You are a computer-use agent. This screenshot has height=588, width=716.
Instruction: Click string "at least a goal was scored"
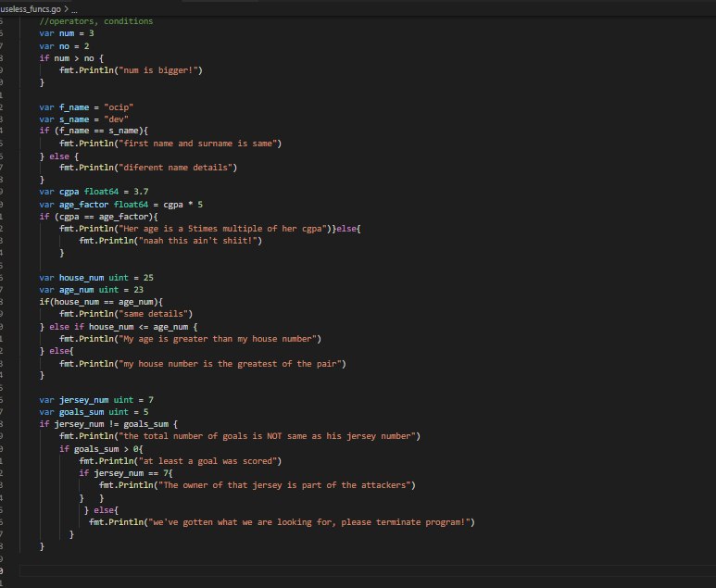pyautogui.click(x=207, y=461)
